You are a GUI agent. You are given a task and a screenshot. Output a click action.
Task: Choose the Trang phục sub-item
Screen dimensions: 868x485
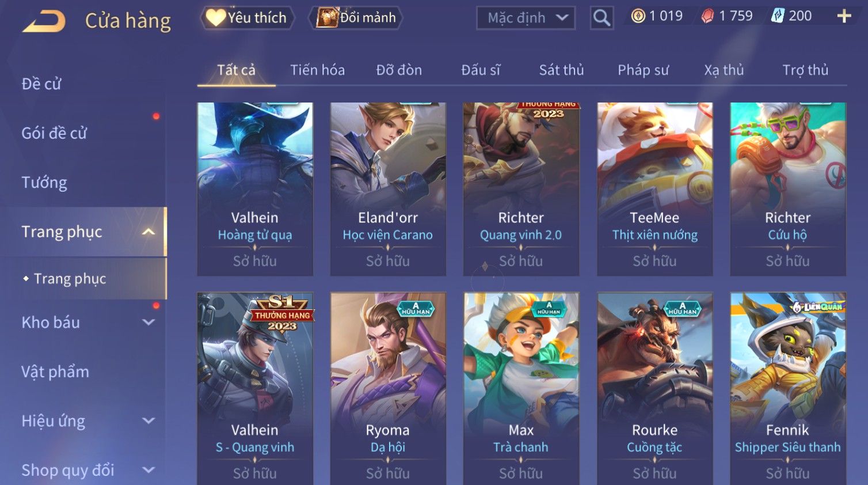coord(70,279)
